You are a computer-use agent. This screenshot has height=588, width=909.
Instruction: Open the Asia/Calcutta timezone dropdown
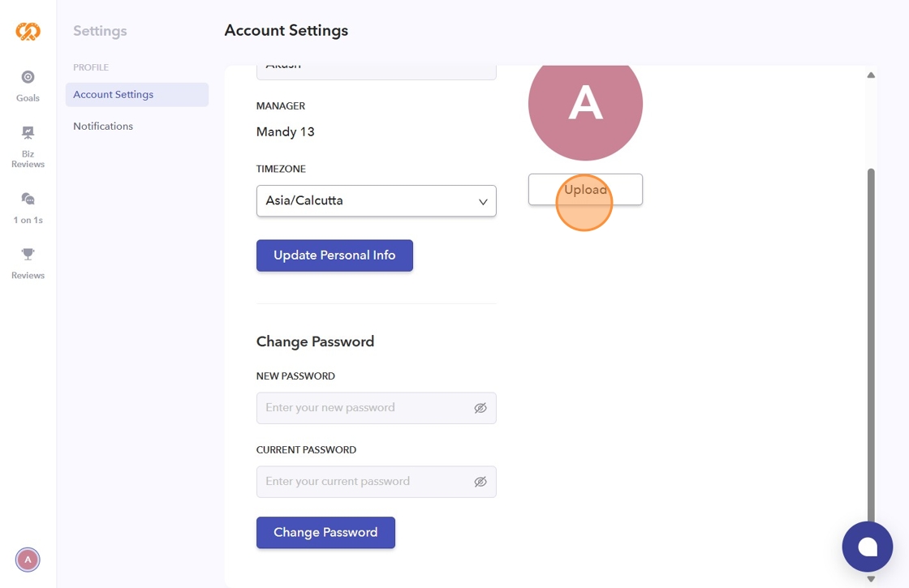click(376, 201)
